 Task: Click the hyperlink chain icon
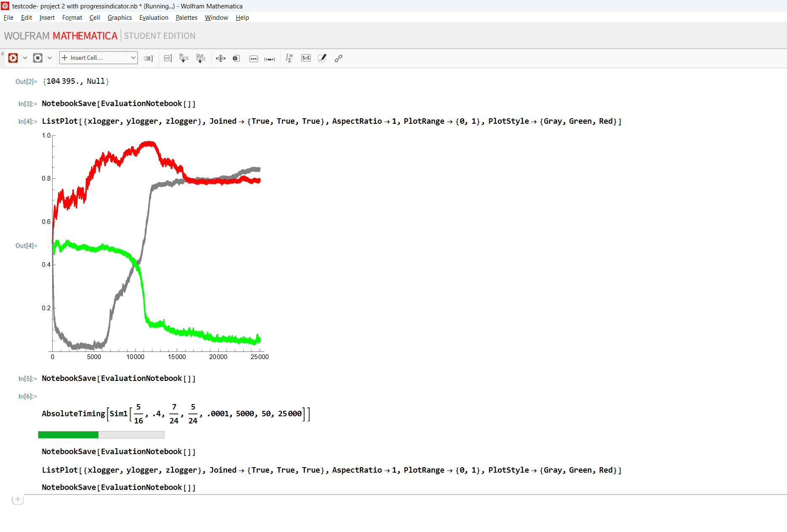coord(338,59)
